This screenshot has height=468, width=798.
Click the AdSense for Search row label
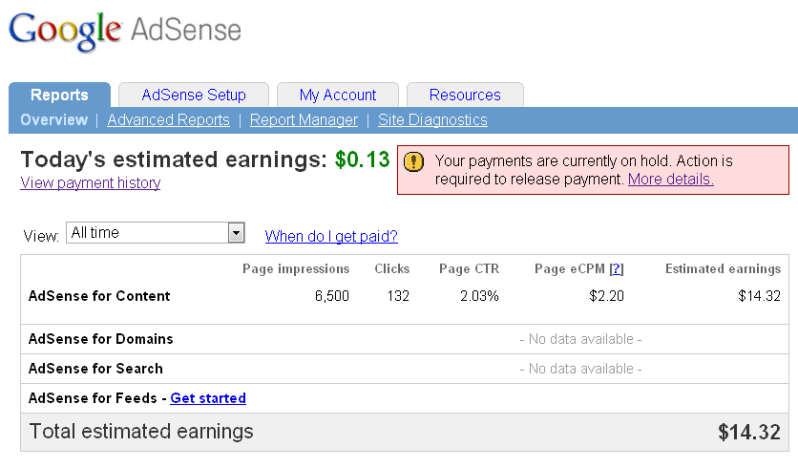[x=94, y=368]
